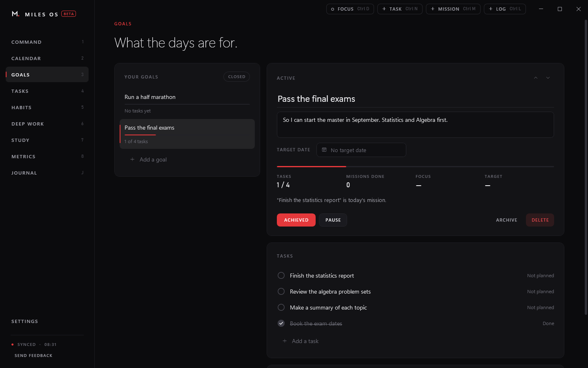Go to previous goal with up chevron
588x368 pixels.
pyautogui.click(x=536, y=78)
